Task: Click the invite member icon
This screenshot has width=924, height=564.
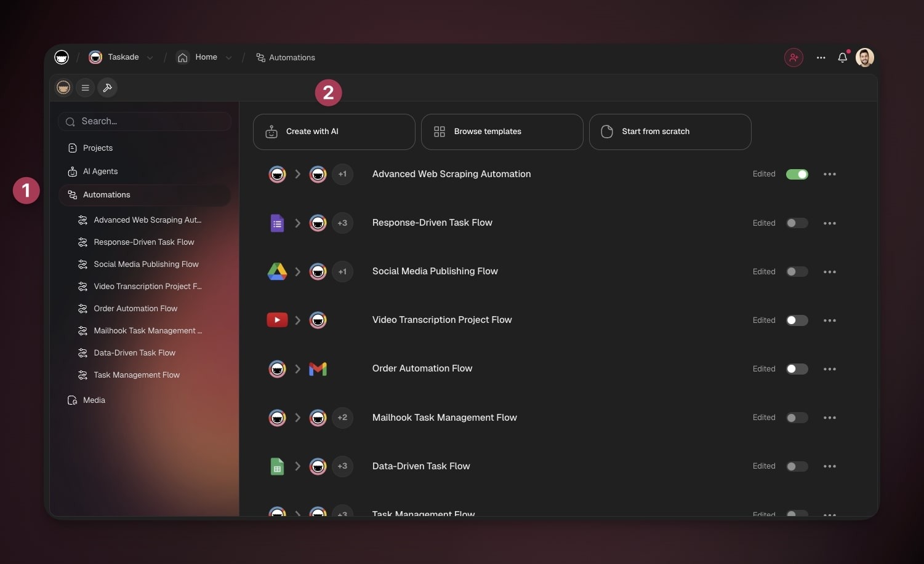Action: pos(793,58)
